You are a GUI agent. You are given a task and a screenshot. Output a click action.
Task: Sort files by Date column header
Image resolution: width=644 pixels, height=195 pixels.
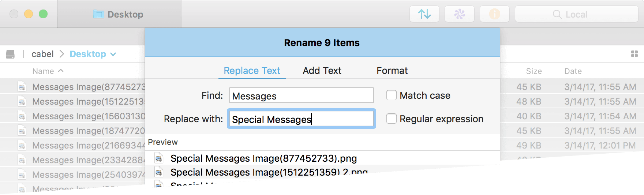click(573, 71)
